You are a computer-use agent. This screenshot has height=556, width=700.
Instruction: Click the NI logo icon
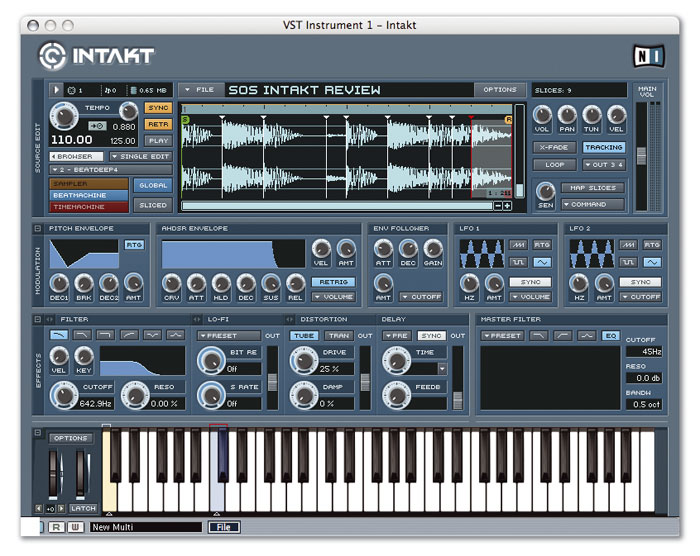point(647,55)
